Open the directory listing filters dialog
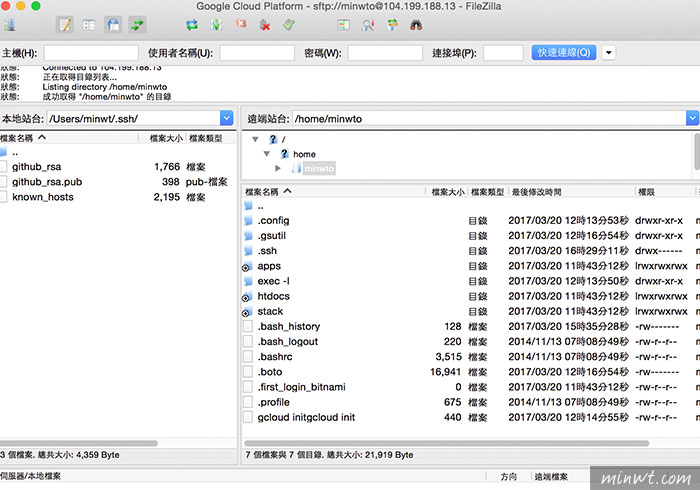700x490 pixels. (343, 25)
